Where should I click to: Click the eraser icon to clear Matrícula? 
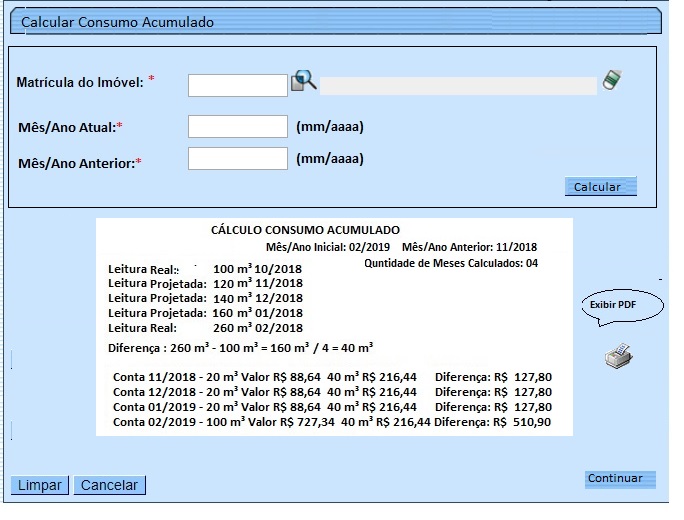coord(613,81)
